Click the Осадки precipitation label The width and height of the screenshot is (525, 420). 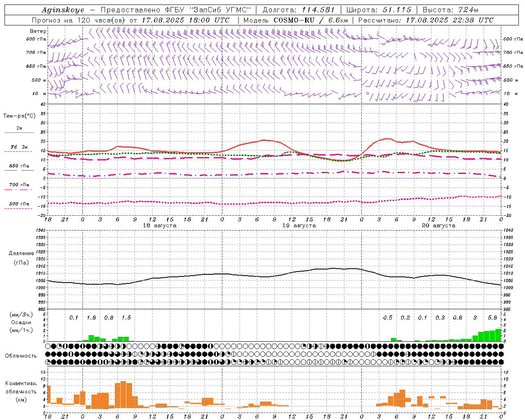point(21,322)
